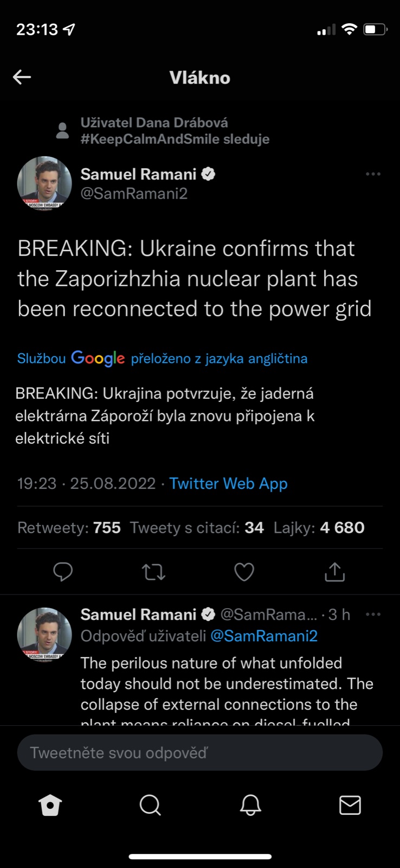The image size is (400, 868).
Task: Tap the back arrow in thread header
Action: 22,77
